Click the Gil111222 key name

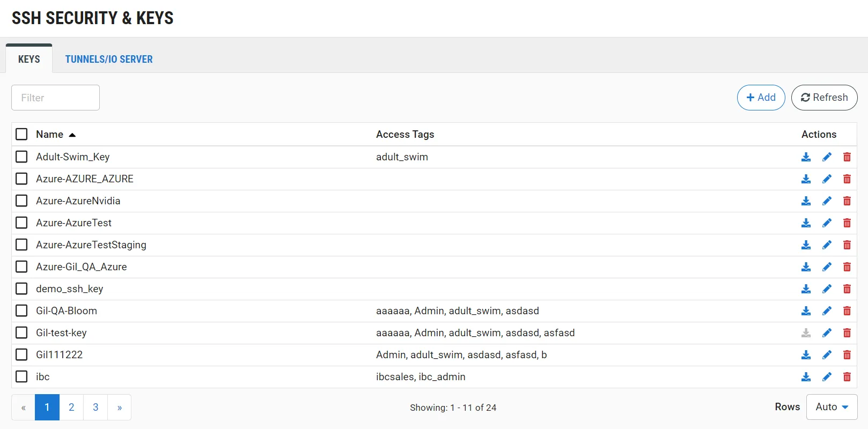pos(60,355)
